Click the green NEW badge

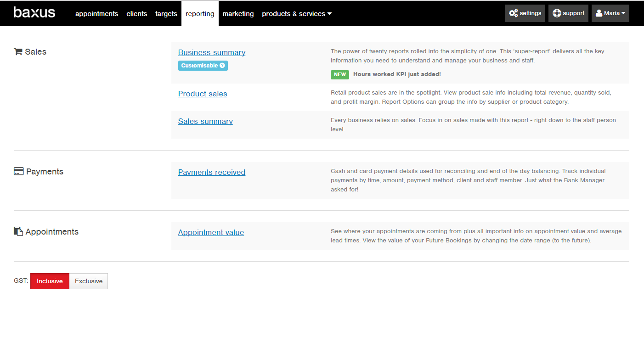pos(339,74)
